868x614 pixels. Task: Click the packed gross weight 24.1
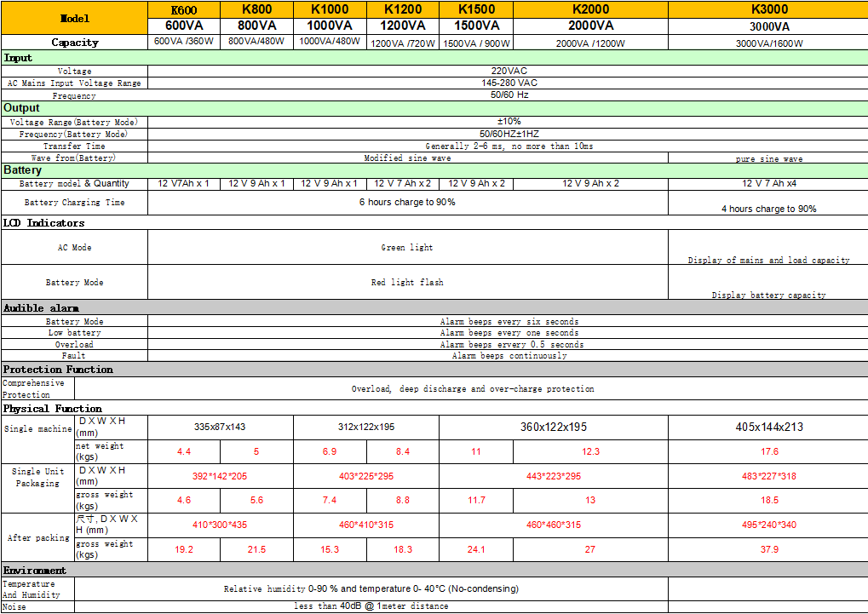pos(476,550)
